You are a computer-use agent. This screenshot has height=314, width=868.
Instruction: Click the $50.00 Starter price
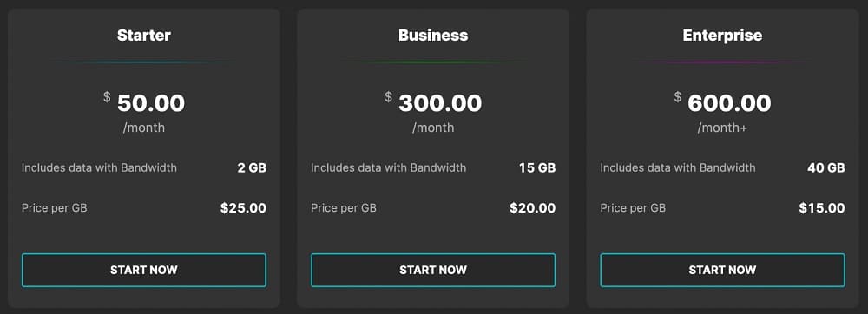pyautogui.click(x=144, y=103)
